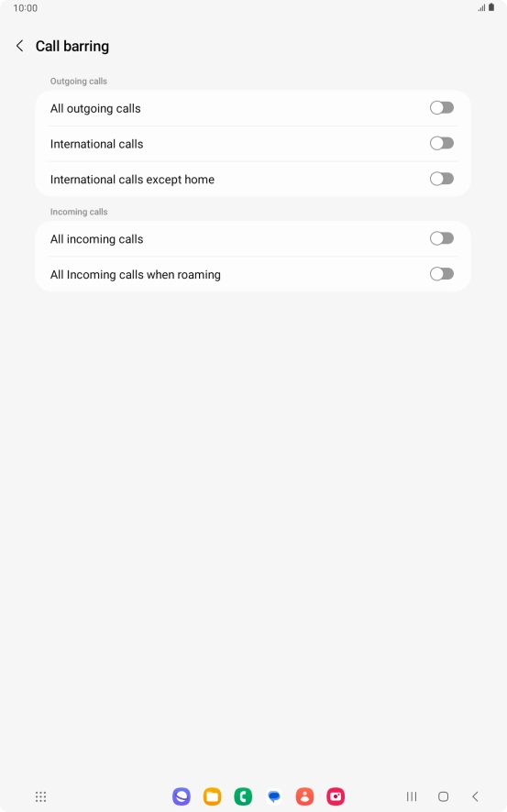Select the All incoming calls label
The height and width of the screenshot is (812, 507).
tap(97, 239)
